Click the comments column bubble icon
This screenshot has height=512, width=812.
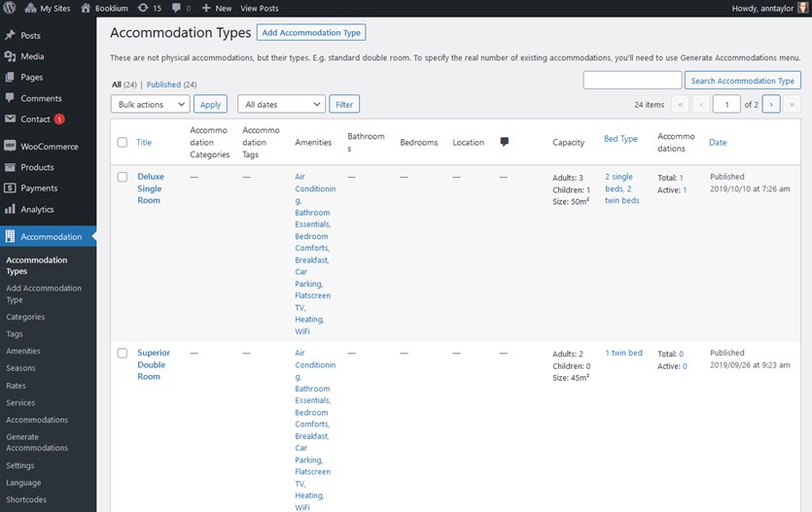[505, 142]
